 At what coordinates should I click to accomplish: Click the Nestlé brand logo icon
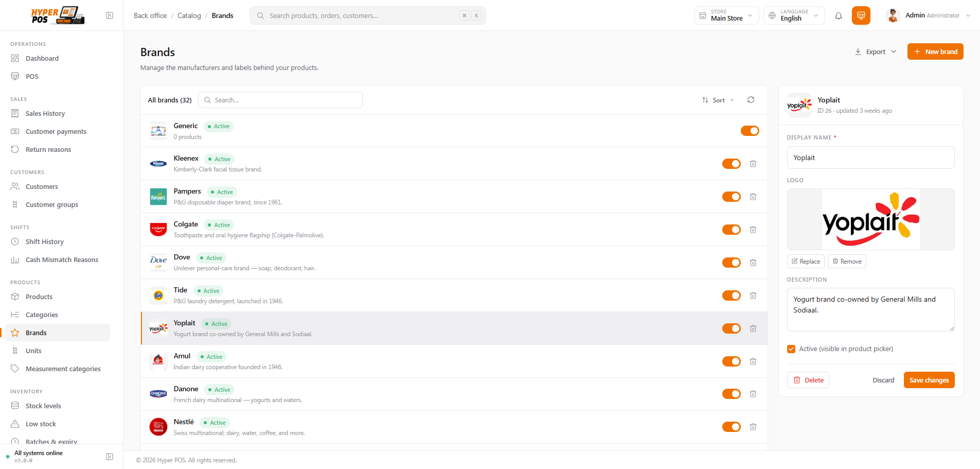coord(158,427)
